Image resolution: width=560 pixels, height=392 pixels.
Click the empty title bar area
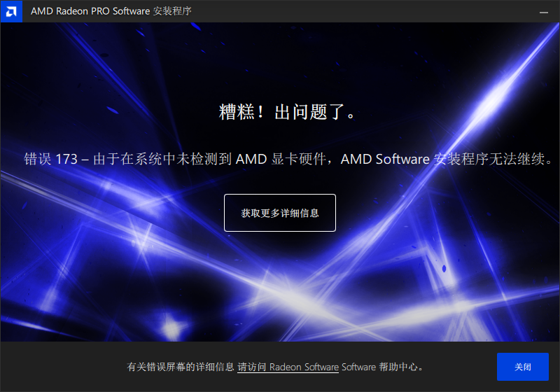point(357,11)
